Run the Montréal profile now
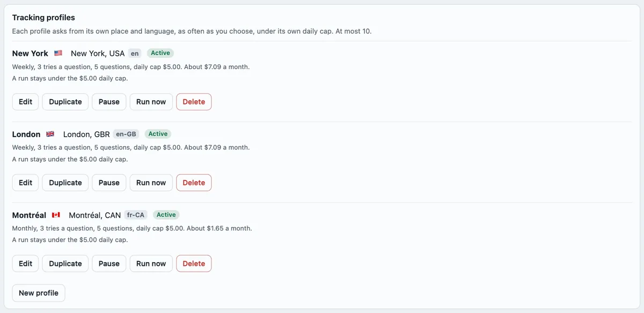 [151, 264]
